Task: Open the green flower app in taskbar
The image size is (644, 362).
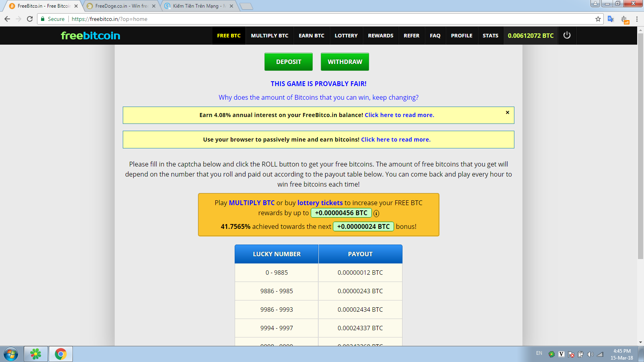Action: point(36,354)
